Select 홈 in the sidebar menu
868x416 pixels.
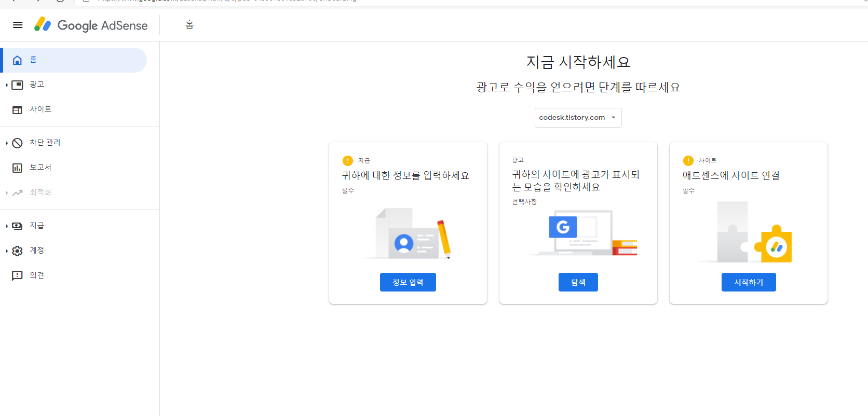pos(75,60)
